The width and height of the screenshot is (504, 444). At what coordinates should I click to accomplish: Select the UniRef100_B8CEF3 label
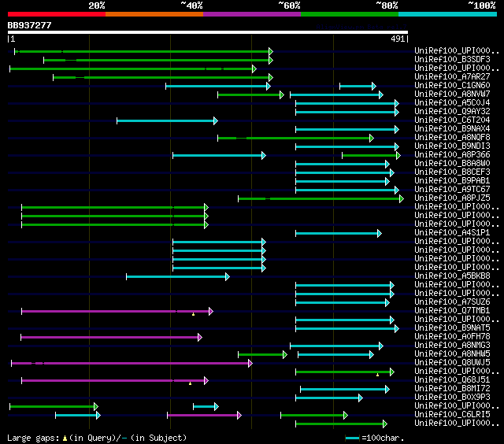coord(452,172)
